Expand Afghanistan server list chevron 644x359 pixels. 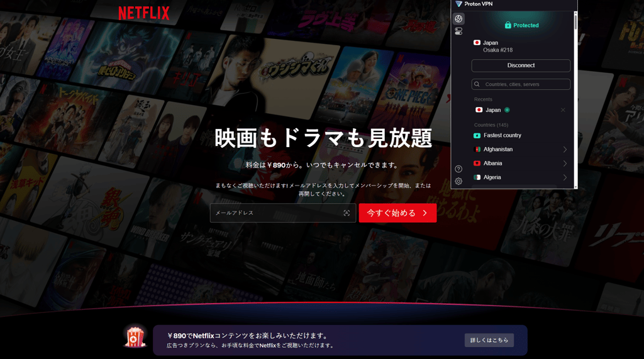(565, 149)
